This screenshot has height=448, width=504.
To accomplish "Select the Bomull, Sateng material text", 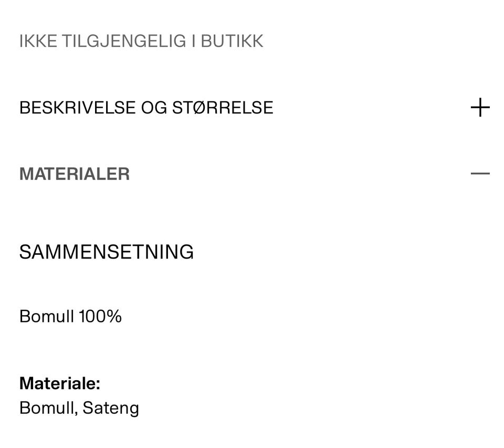I will 79,408.
